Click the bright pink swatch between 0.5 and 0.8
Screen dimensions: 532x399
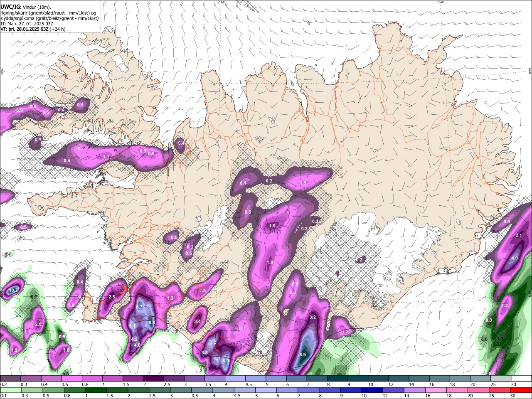tap(71, 378)
